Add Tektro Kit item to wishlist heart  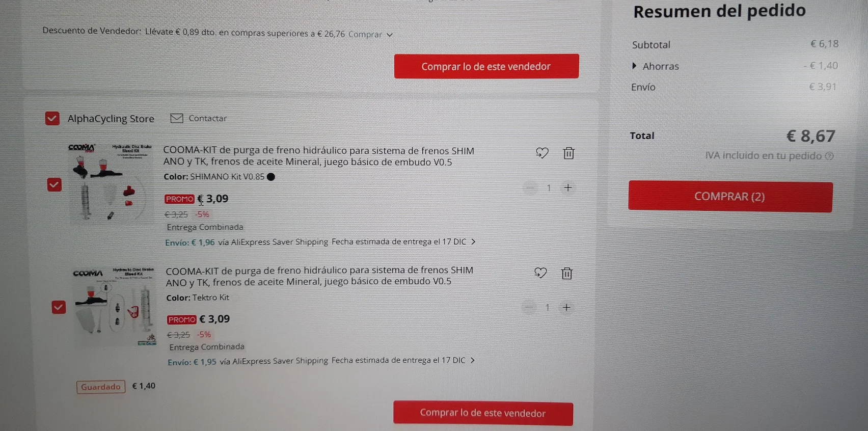click(x=540, y=273)
